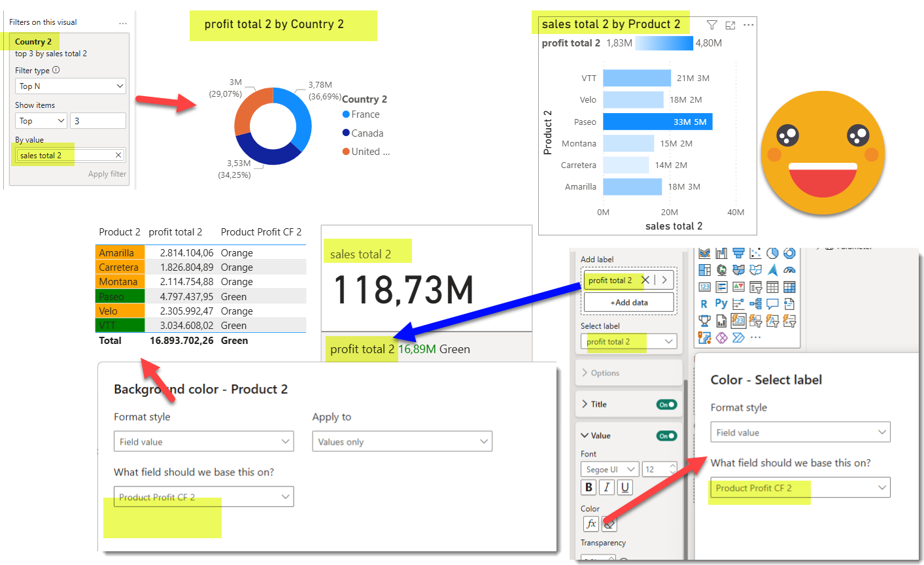Image resolution: width=924 pixels, height=565 pixels.
Task: Click the filter funnel icon on bar chart
Action: [x=712, y=25]
